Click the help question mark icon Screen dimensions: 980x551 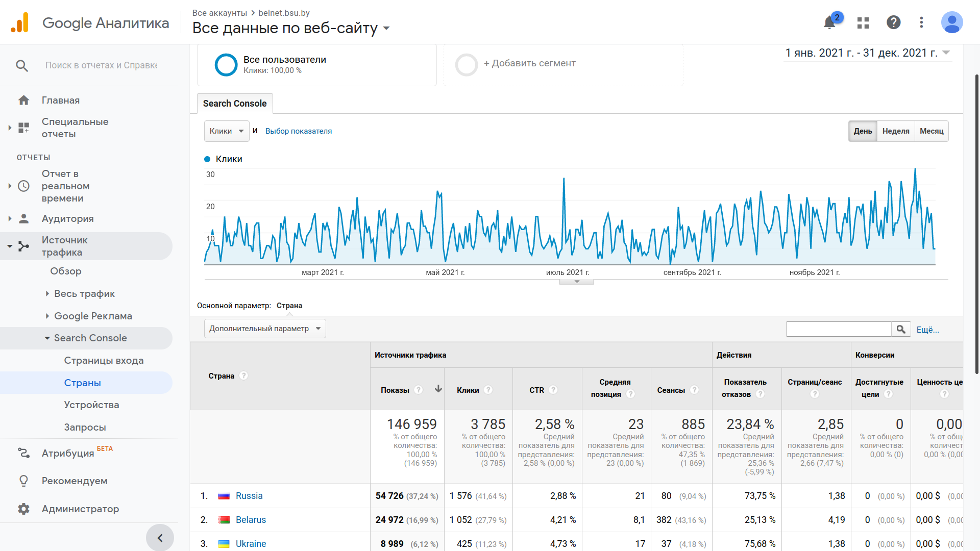[x=893, y=22]
